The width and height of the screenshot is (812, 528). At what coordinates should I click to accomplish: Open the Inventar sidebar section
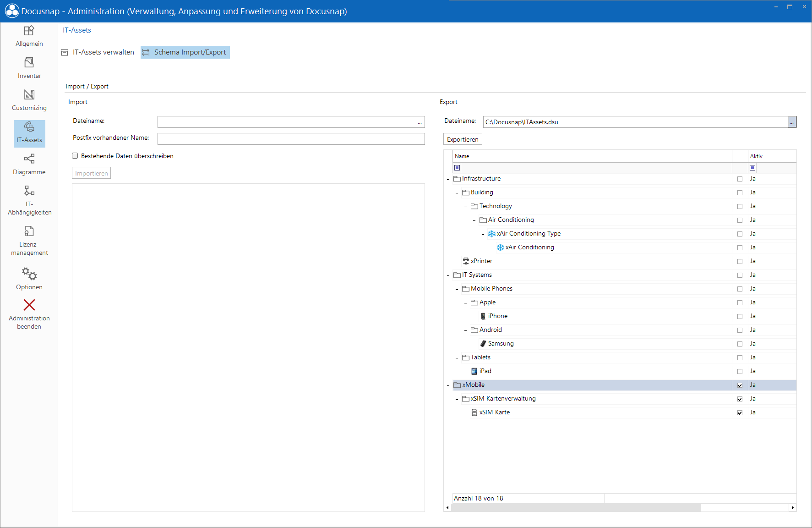pos(29,68)
